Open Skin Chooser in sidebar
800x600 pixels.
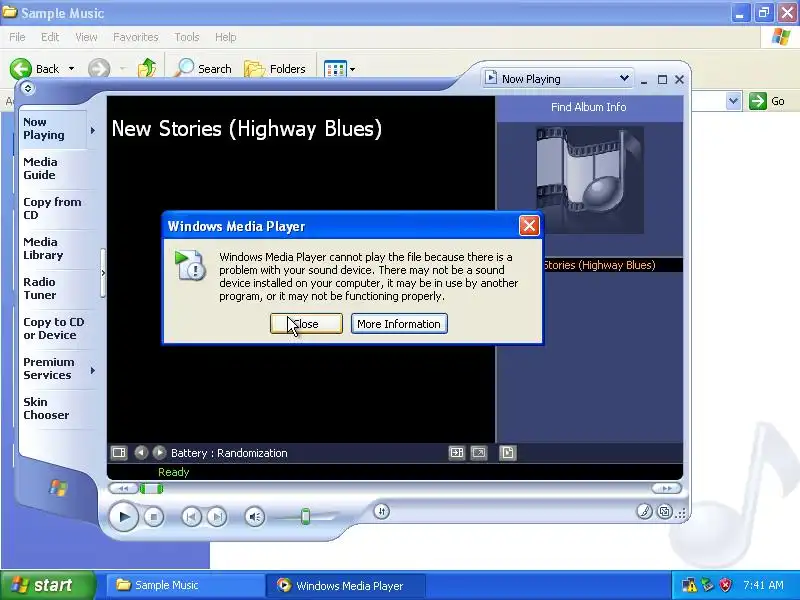pyautogui.click(x=46, y=408)
